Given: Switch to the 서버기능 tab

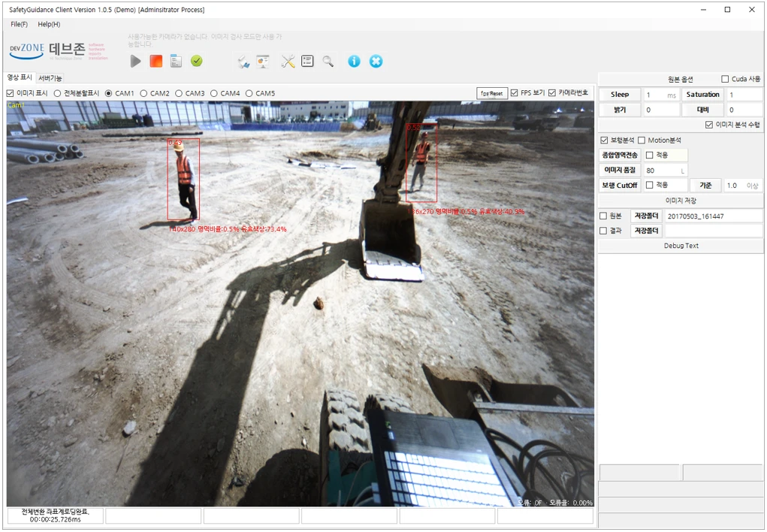Looking at the screenshot, I should coord(50,78).
